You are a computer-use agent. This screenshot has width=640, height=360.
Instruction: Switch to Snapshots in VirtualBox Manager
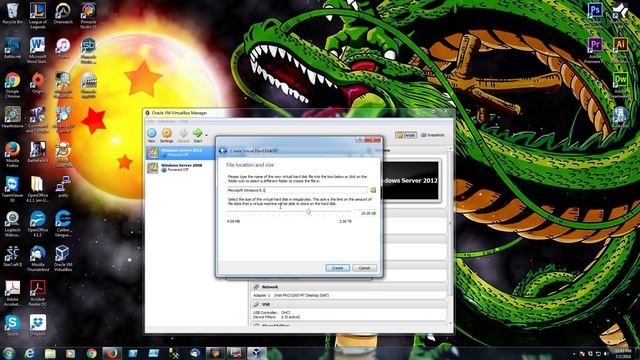point(432,135)
